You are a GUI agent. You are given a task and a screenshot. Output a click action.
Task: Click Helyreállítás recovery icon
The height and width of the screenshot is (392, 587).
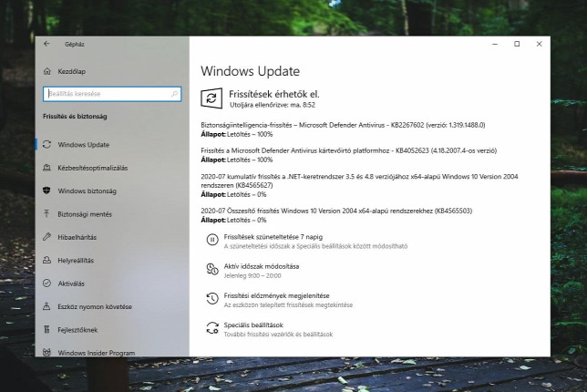(46, 260)
